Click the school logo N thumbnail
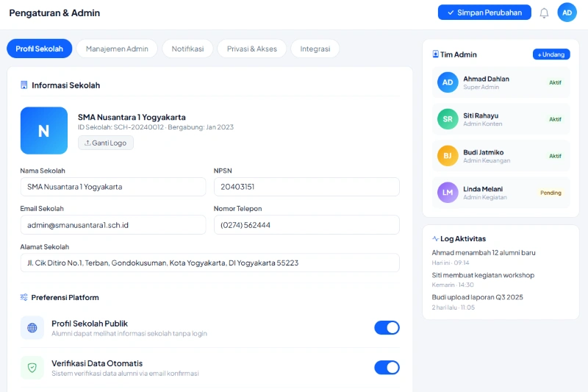Viewport: 588px width, 392px height. (x=43, y=131)
